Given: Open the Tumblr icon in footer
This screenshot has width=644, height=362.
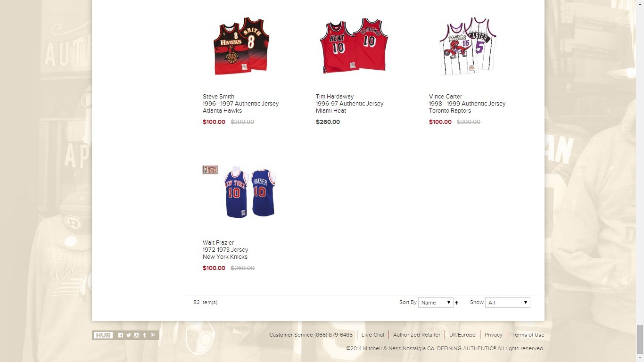Looking at the screenshot, I should (145, 335).
